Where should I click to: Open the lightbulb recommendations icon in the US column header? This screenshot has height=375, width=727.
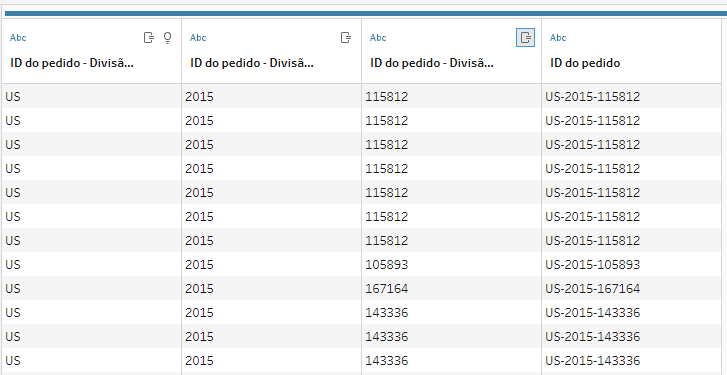tap(168, 38)
